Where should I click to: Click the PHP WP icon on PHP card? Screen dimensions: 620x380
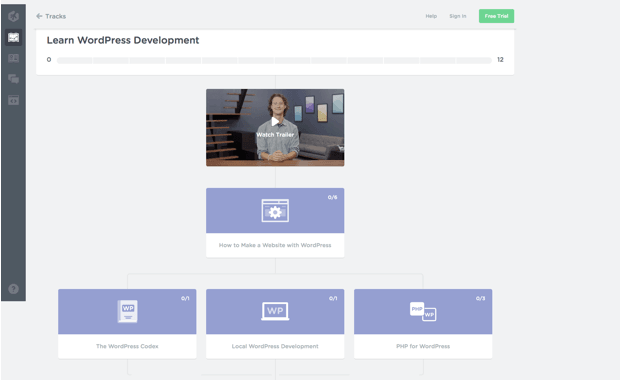[423, 312]
